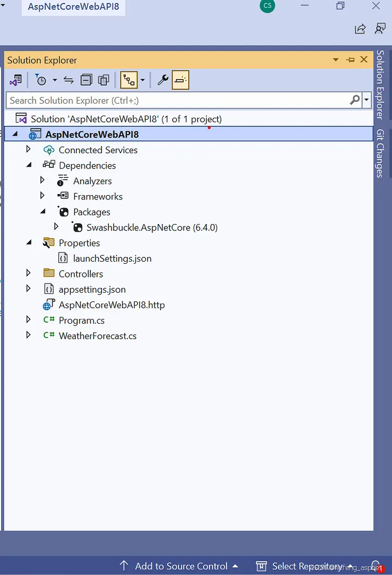Expand the Controllers folder
The height and width of the screenshot is (575, 392).
[28, 273]
